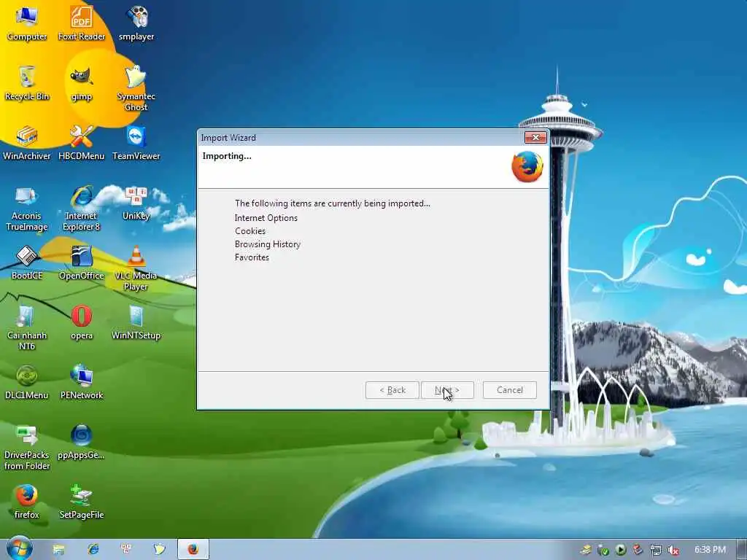Image resolution: width=747 pixels, height=560 pixels.
Task: Select the TeamViewer desktop shortcut
Action: click(136, 143)
